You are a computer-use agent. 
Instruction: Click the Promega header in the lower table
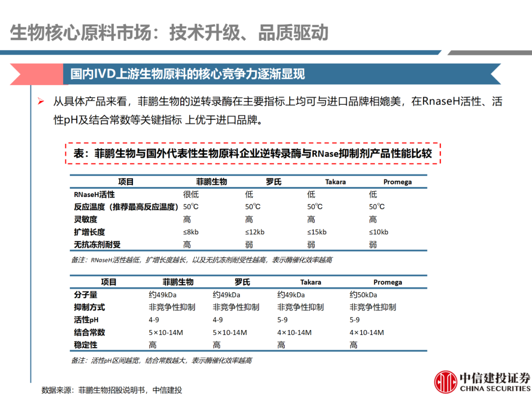[x=387, y=282]
